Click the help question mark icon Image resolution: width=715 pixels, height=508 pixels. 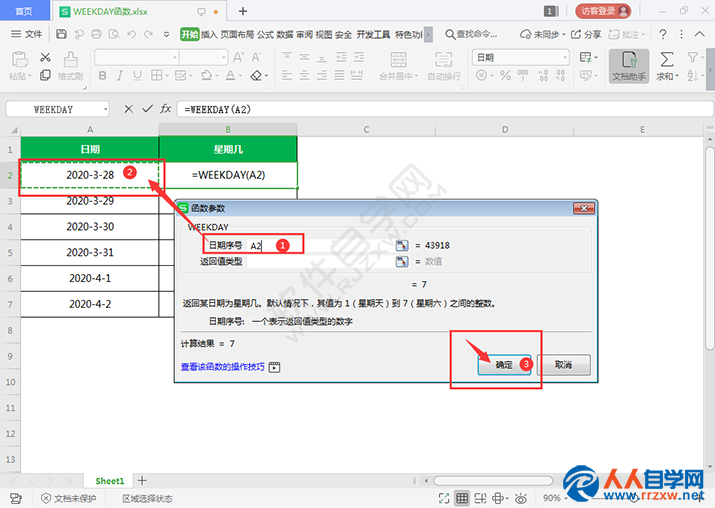point(663,34)
